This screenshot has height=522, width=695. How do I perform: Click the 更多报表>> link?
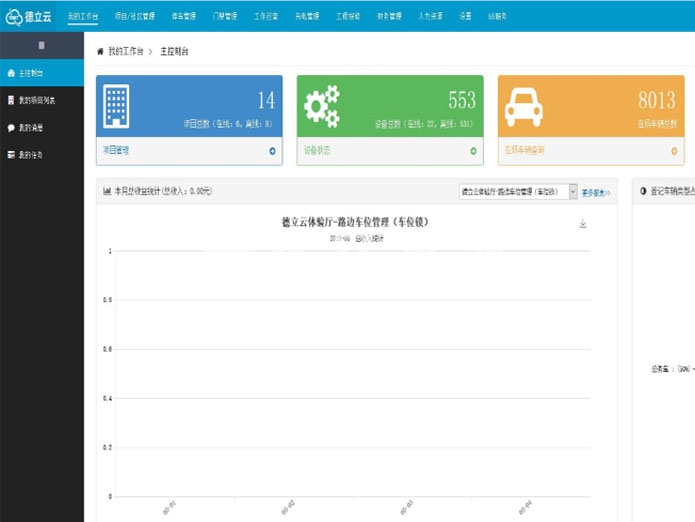596,193
